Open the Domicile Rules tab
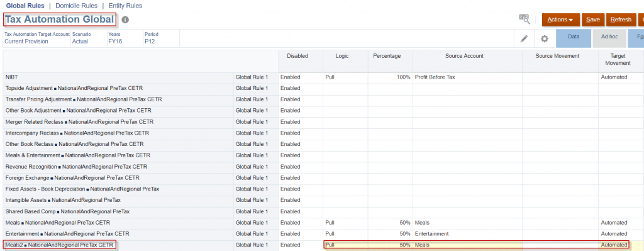644x251 pixels. tap(76, 6)
